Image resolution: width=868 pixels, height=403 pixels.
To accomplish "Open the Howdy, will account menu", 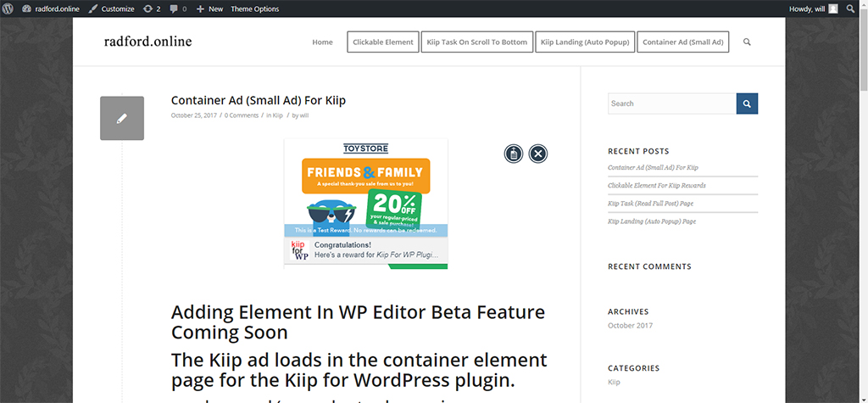I will [x=814, y=8].
